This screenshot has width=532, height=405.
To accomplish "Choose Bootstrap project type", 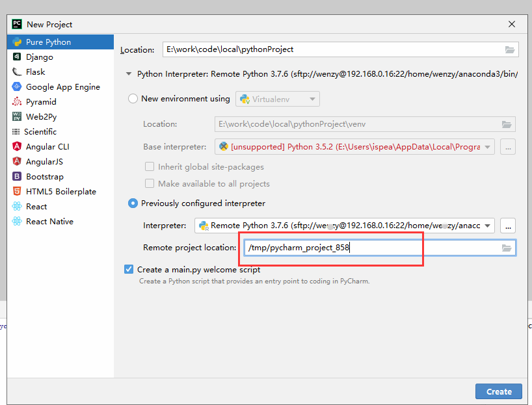I will click(60, 176).
